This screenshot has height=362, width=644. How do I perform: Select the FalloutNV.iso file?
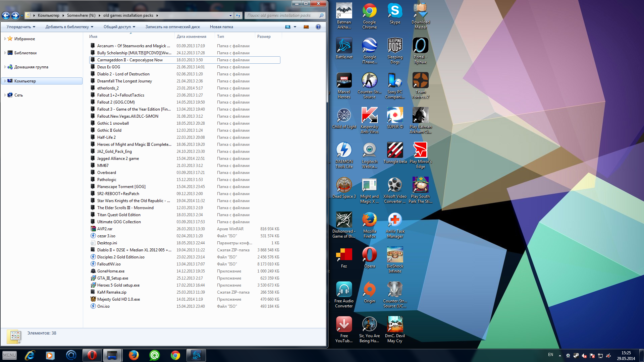click(185, 264)
